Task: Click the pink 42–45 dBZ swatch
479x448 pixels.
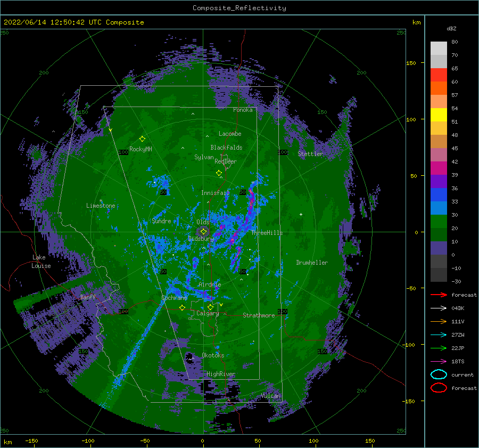Action: pyautogui.click(x=439, y=154)
